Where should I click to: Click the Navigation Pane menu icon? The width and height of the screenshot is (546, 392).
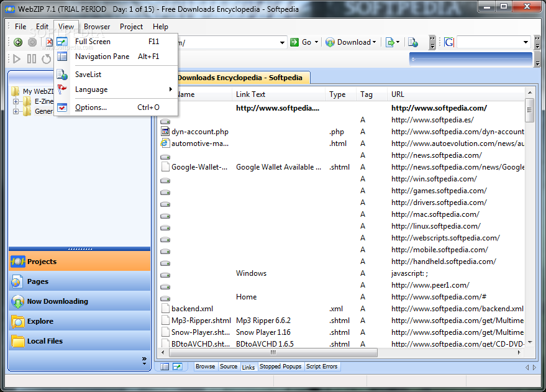pyautogui.click(x=62, y=57)
